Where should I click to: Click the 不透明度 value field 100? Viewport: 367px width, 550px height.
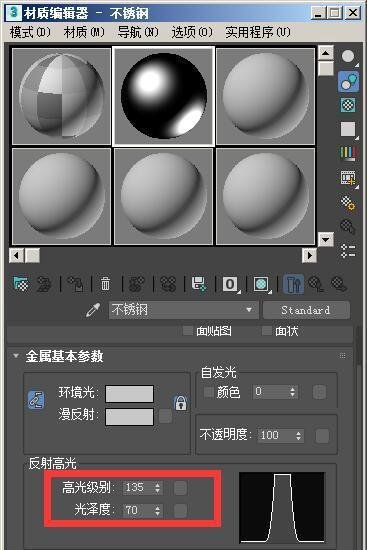coord(276,436)
